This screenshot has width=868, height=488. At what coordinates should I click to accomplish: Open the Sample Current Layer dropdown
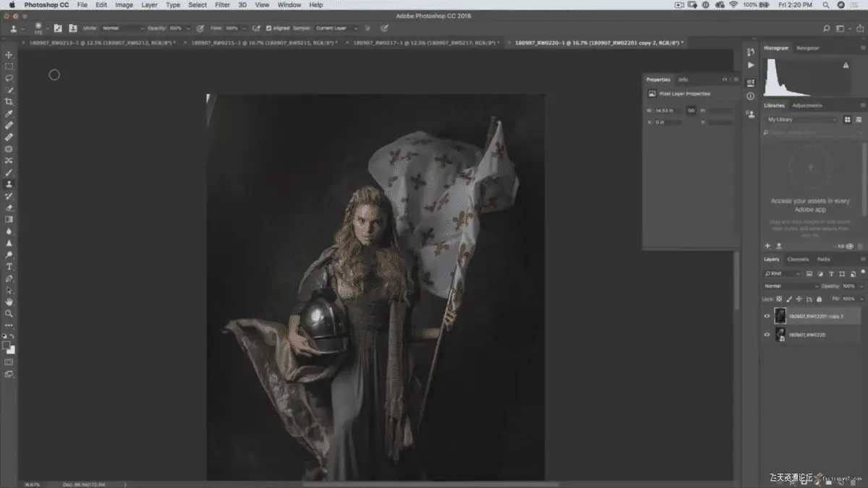pos(336,28)
